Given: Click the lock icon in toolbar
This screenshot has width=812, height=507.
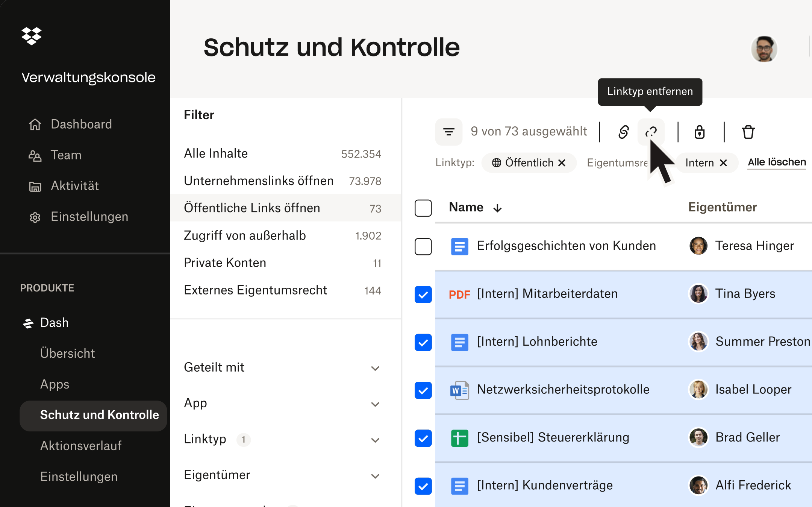Looking at the screenshot, I should pos(699,132).
